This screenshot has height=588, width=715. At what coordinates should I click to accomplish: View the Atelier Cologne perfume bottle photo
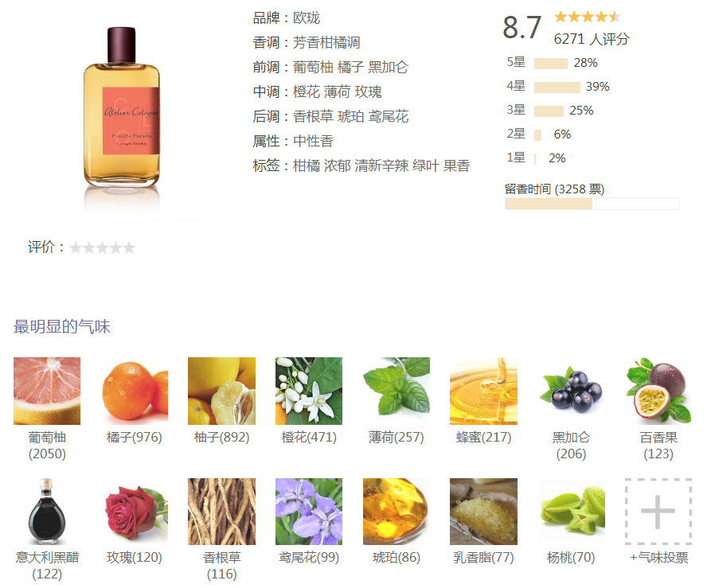pos(122,108)
